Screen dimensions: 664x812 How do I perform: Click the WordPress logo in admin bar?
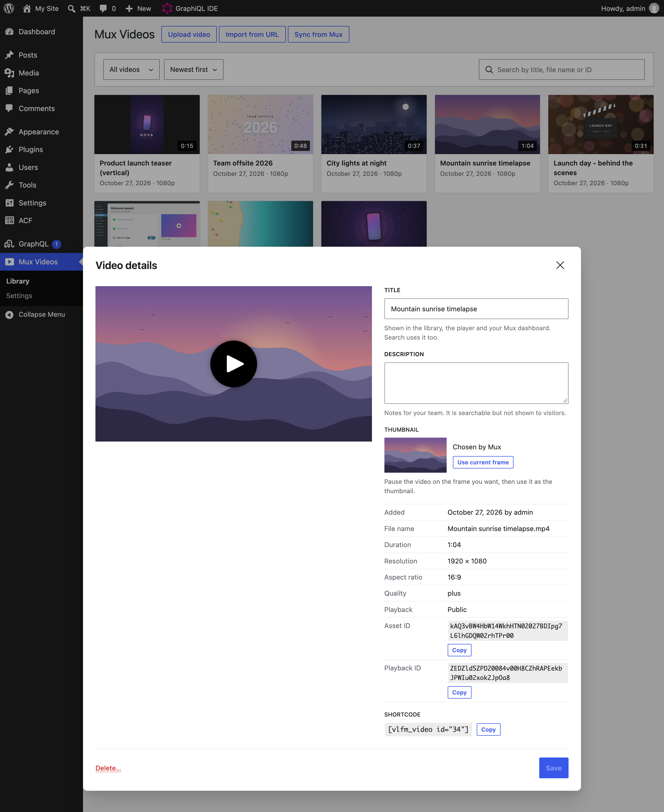pos(9,8)
